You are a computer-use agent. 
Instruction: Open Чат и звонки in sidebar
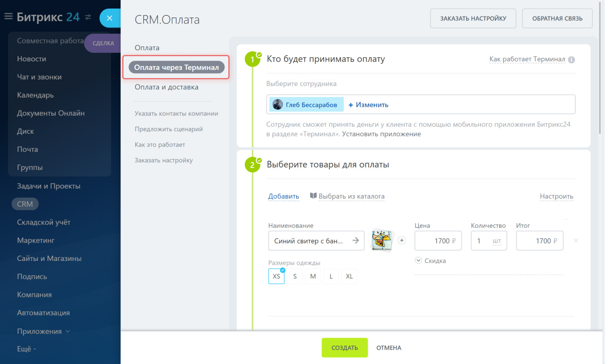coord(39,77)
